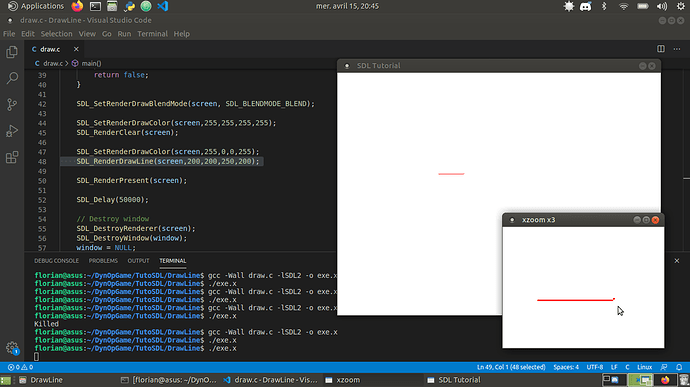Change indentation via Spaces: 4
The image size is (690, 387).
click(566, 367)
